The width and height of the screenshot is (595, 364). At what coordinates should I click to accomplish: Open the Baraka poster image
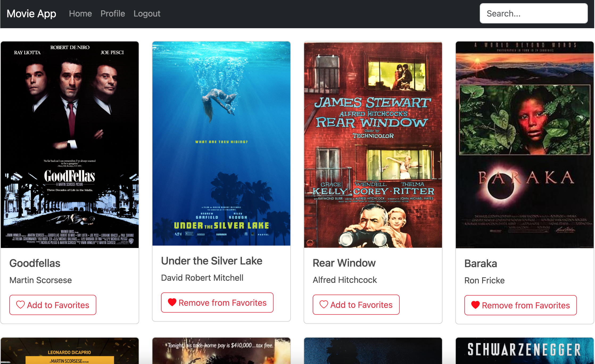[x=525, y=145]
